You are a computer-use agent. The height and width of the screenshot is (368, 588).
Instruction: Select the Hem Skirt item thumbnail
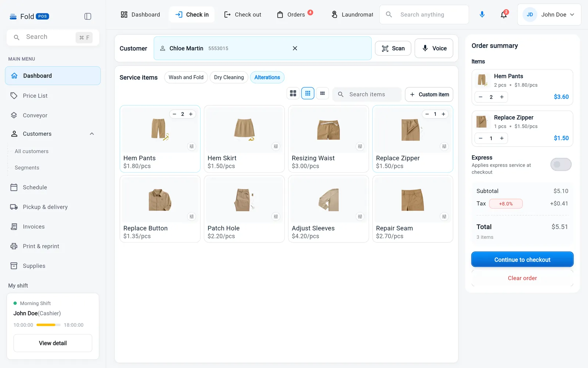coord(244,130)
